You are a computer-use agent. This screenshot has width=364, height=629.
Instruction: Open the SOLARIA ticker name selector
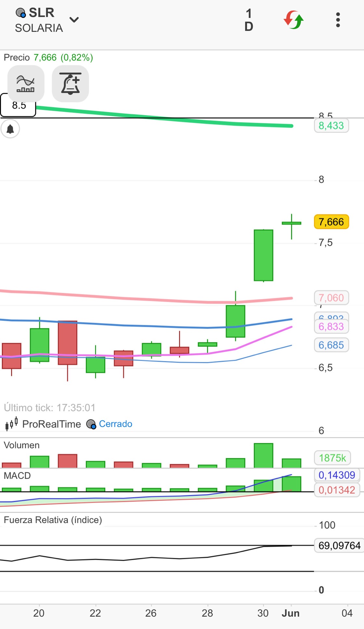(x=39, y=28)
